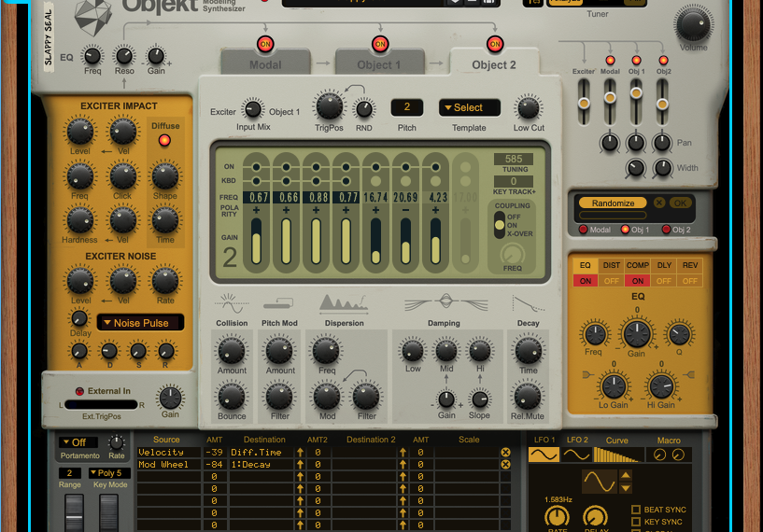The width and height of the screenshot is (763, 532).
Task: Click the LFO waveform down arrow
Action: pos(626,488)
